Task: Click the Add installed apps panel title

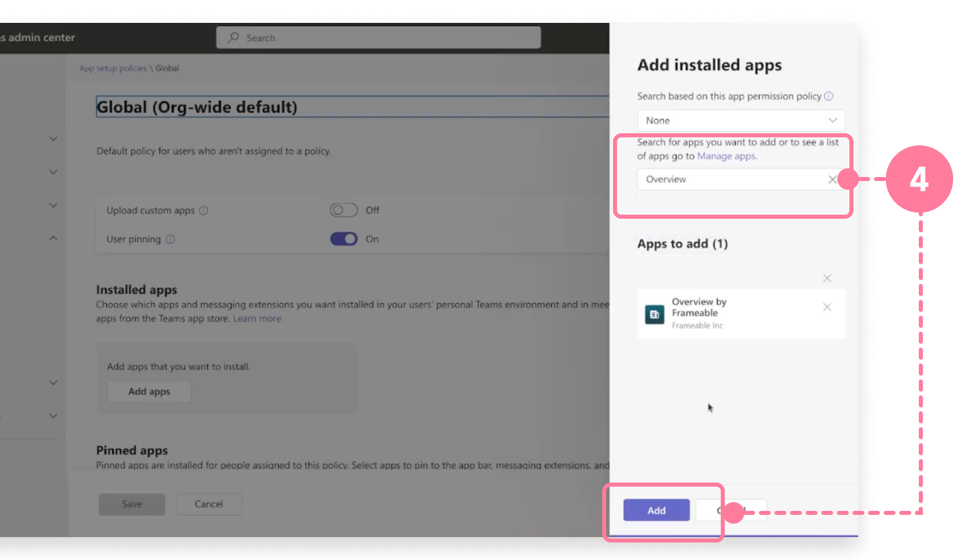Action: point(709,65)
